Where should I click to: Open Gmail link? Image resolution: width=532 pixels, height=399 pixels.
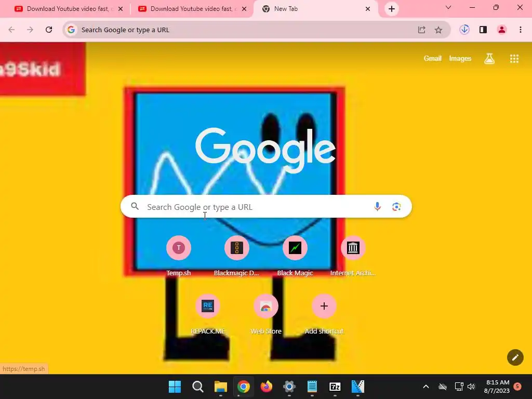coord(433,58)
